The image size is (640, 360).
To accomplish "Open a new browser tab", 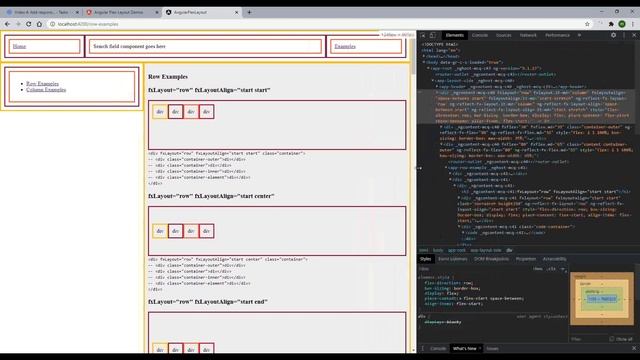I will 249,12.
